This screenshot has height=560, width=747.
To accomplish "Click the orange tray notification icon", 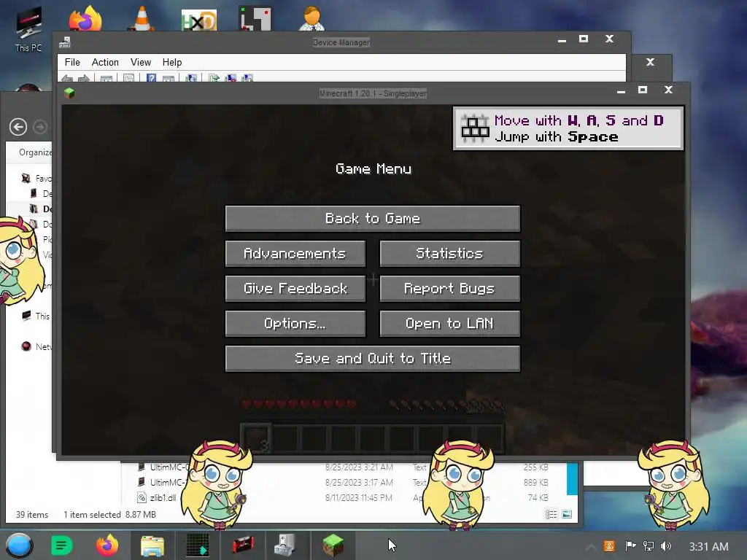I will (609, 546).
